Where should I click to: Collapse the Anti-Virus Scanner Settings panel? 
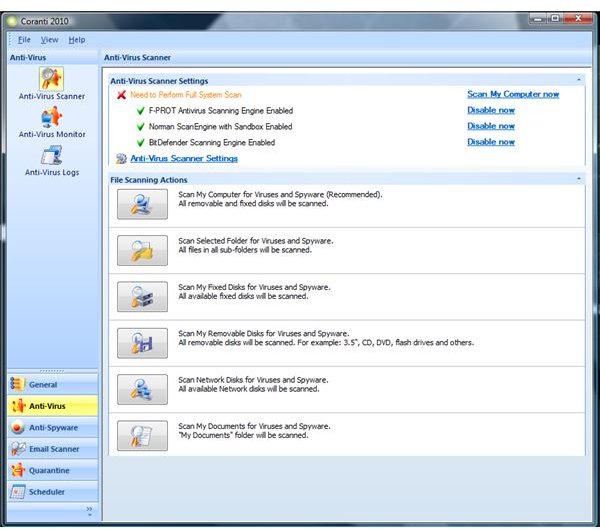pyautogui.click(x=579, y=80)
